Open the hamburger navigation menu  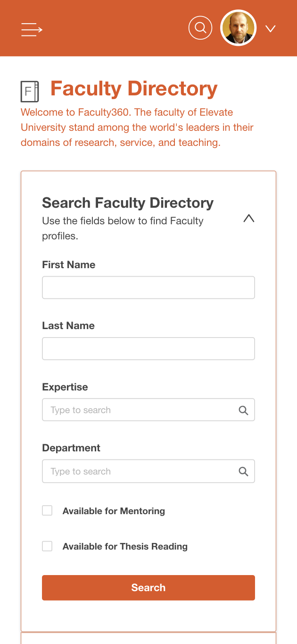point(32,29)
